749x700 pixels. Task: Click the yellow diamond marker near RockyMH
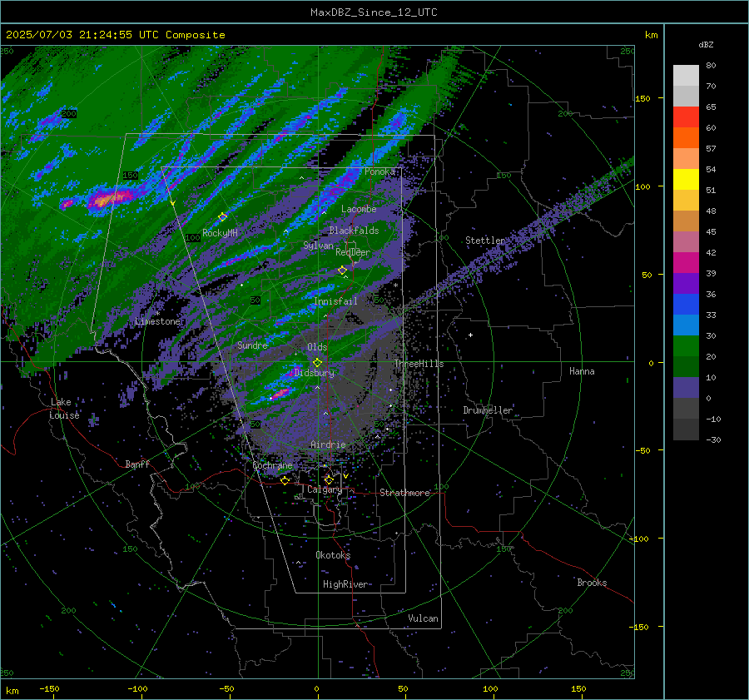point(222,217)
